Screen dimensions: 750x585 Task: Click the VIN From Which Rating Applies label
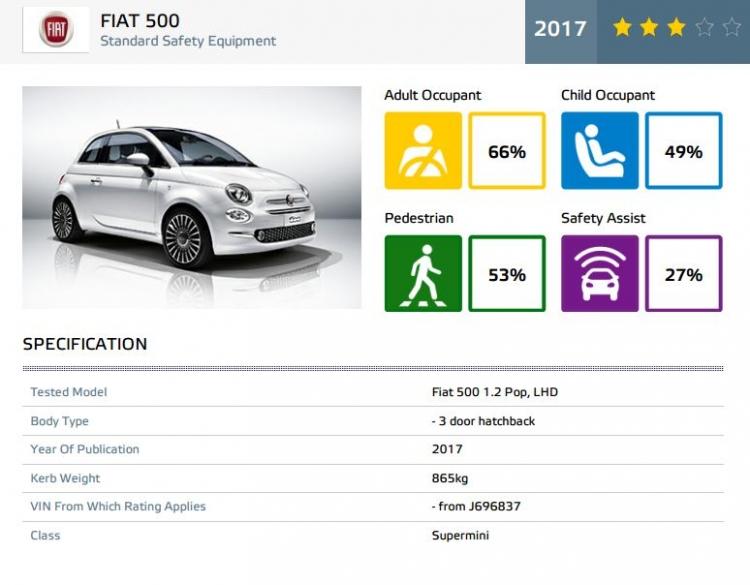tap(118, 507)
